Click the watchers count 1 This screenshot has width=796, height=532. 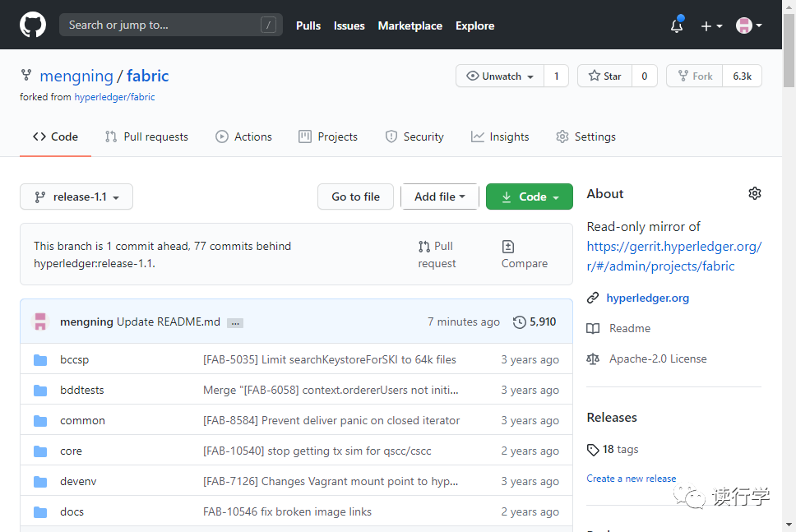click(557, 76)
